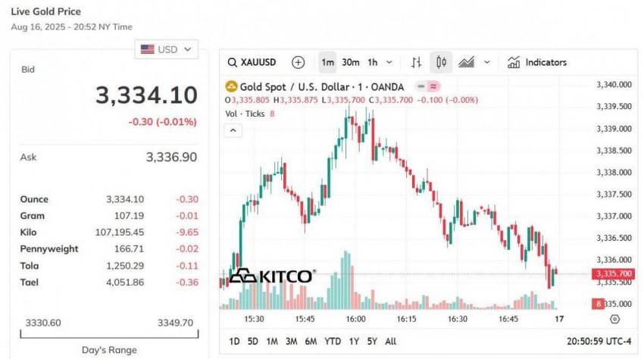644x359 pixels.
Task: Expand more chart styles chevron
Action: (x=487, y=62)
